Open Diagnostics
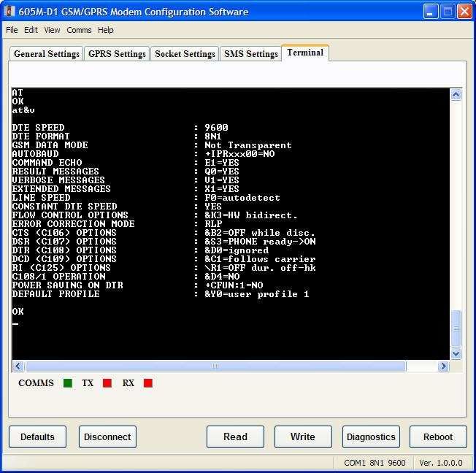Image resolution: width=476 pixels, height=473 pixels. pyautogui.click(x=371, y=437)
